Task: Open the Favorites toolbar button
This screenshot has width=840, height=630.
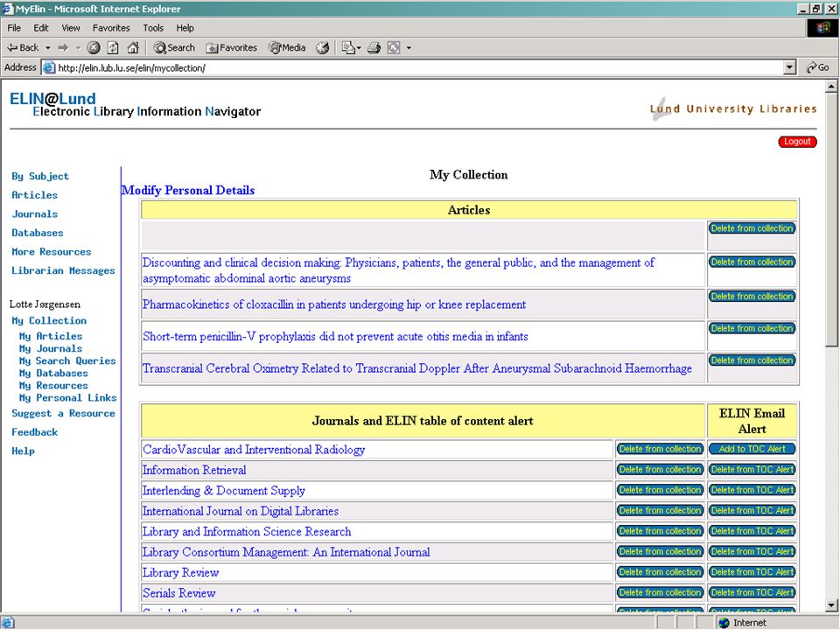Action: [x=231, y=47]
